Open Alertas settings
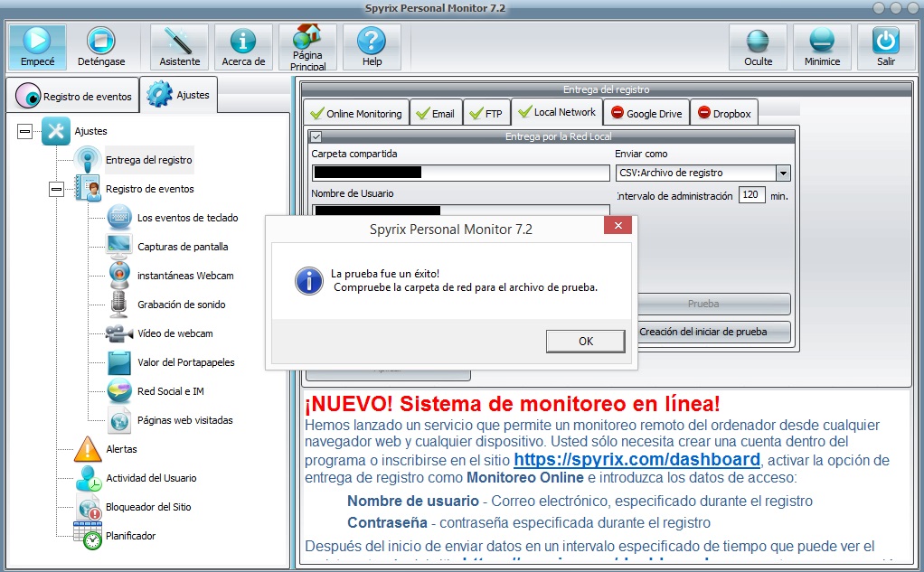This screenshot has height=572, width=924. click(x=121, y=448)
